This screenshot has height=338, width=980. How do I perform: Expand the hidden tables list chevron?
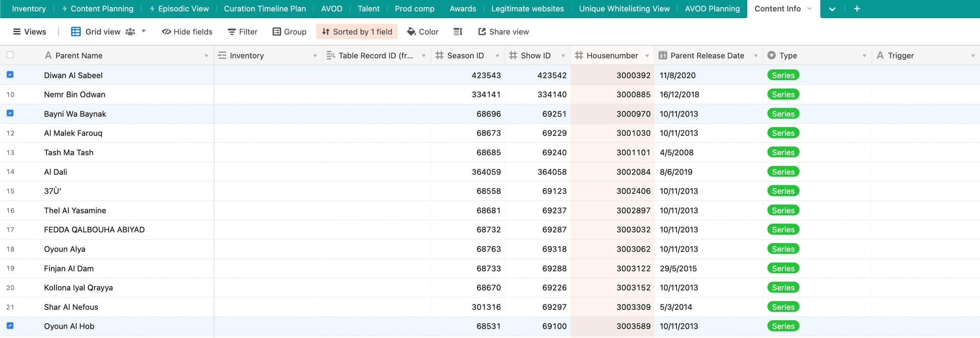pyautogui.click(x=832, y=9)
